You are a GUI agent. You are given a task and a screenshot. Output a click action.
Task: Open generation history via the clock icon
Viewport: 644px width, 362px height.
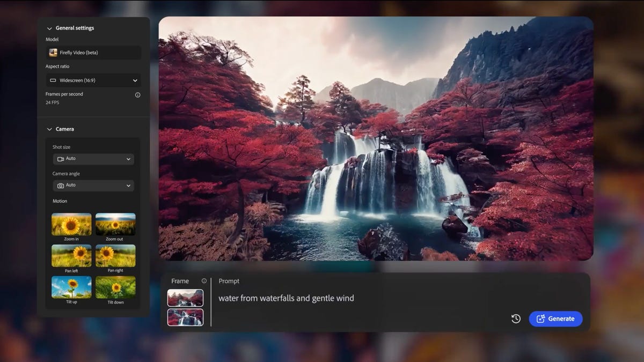tap(515, 319)
